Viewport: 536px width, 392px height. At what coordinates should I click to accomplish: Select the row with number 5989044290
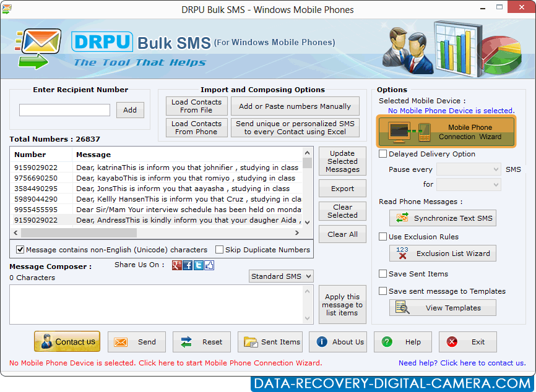pyautogui.click(x=157, y=198)
